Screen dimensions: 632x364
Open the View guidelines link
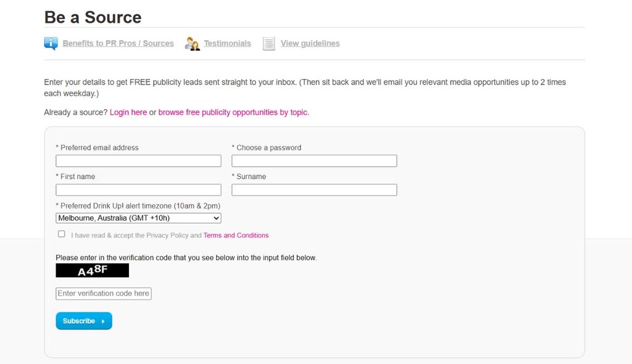point(310,43)
